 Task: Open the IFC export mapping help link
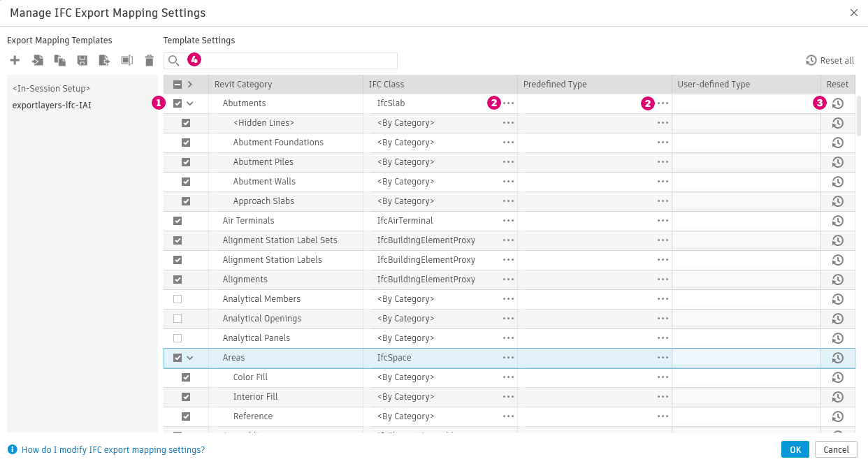[x=113, y=450]
